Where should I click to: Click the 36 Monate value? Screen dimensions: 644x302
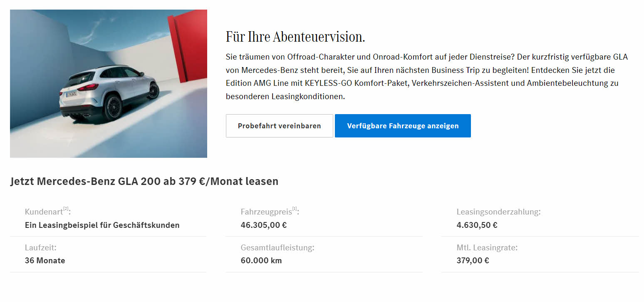(45, 261)
